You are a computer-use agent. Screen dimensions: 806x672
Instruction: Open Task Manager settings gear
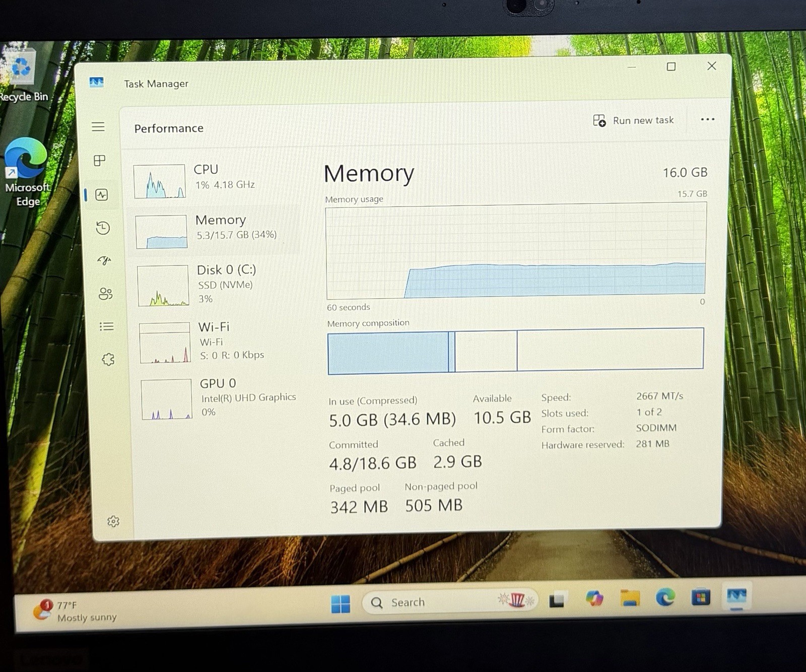(113, 521)
